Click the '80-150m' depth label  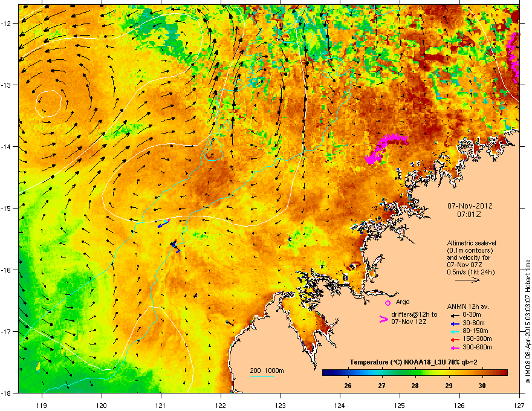click(475, 331)
